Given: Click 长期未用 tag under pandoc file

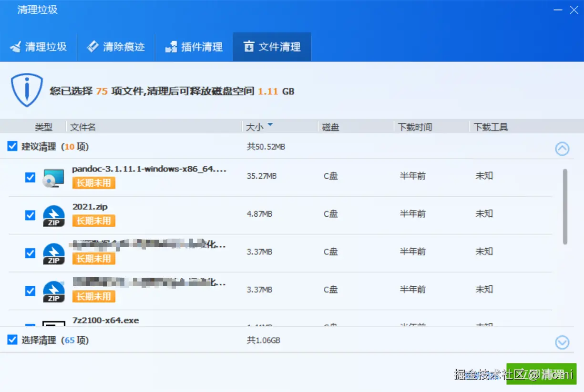Looking at the screenshot, I should [94, 183].
